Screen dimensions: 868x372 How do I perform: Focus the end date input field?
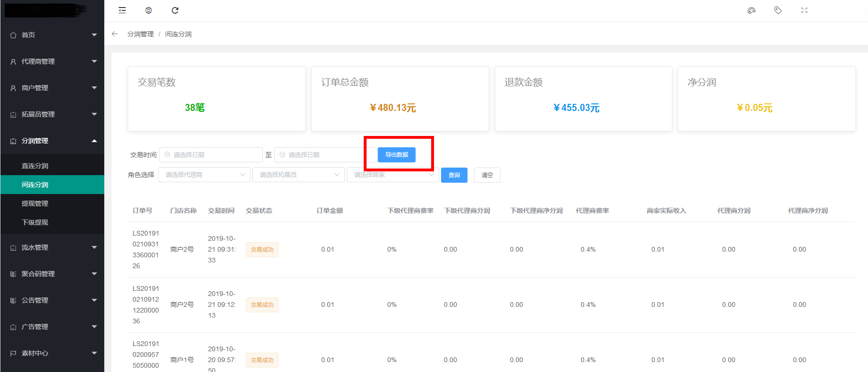pyautogui.click(x=325, y=155)
